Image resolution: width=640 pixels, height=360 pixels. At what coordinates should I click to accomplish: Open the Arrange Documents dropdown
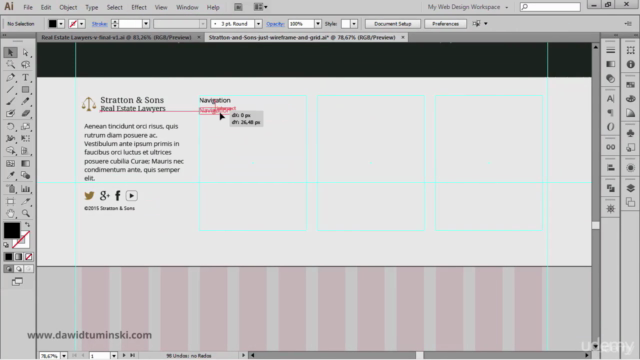pyautogui.click(x=260, y=7)
